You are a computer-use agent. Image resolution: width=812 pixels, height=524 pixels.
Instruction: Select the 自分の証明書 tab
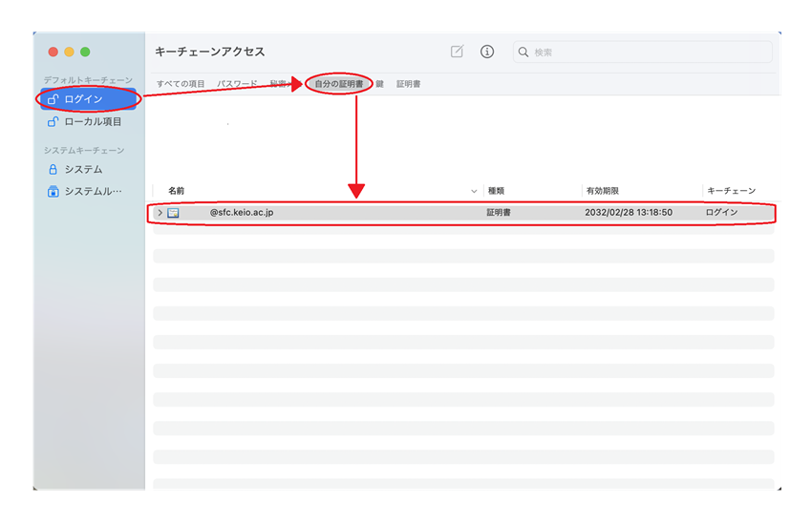tap(339, 84)
